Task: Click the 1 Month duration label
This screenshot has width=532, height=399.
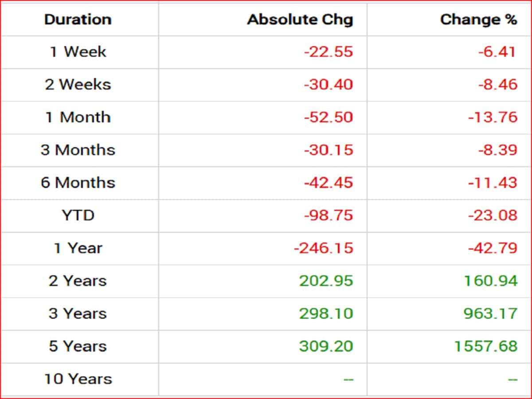Action: [x=78, y=117]
